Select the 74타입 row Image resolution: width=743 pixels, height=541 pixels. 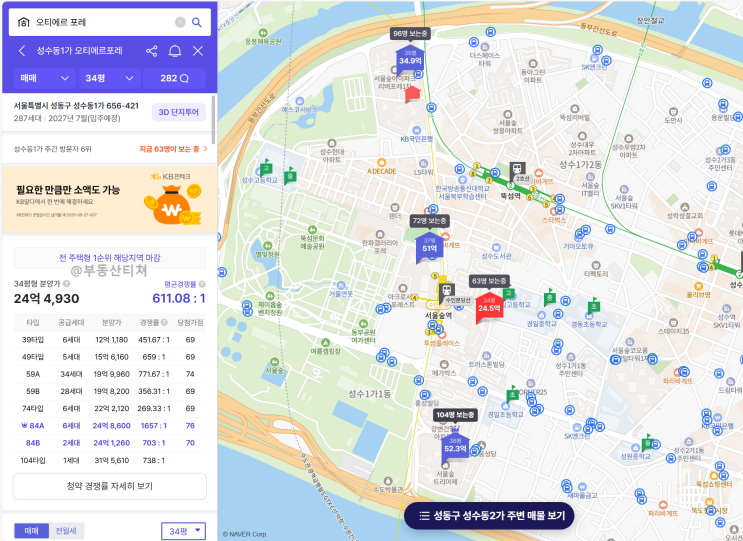click(109, 408)
